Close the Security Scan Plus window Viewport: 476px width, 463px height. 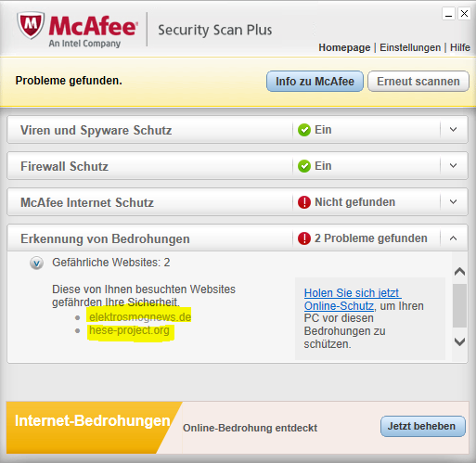click(464, 14)
